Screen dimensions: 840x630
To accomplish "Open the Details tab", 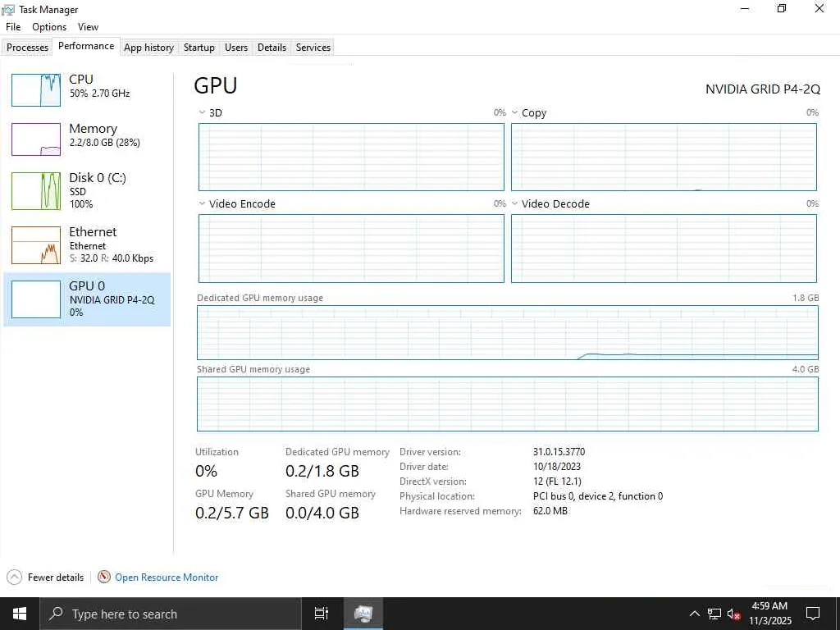I will 272,47.
